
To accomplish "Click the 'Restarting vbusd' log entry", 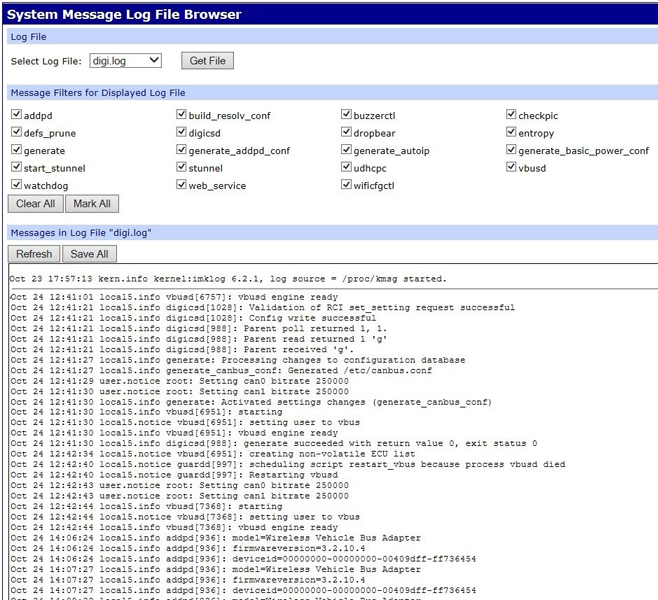I will click(x=174, y=475).
